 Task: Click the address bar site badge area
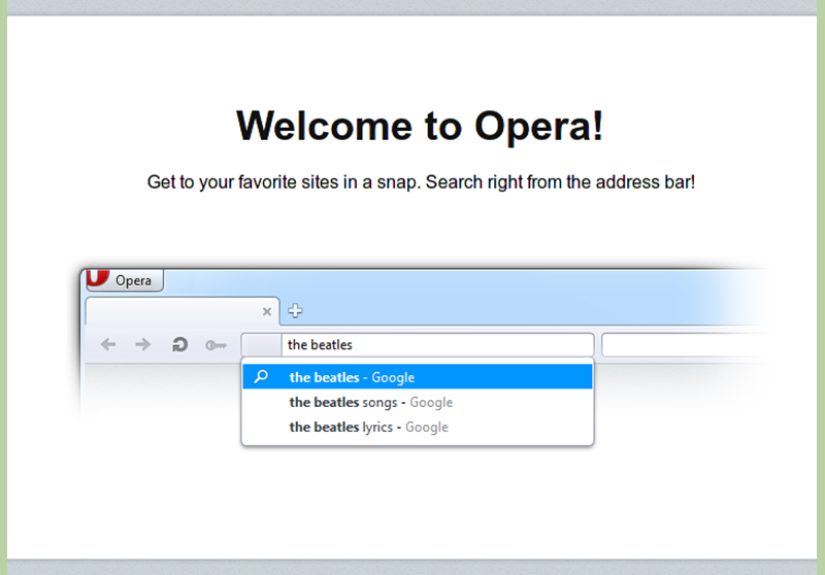click(261, 345)
